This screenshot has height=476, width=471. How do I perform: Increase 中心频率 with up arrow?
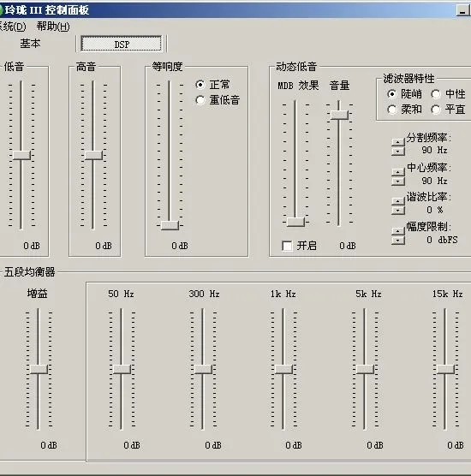(x=398, y=172)
